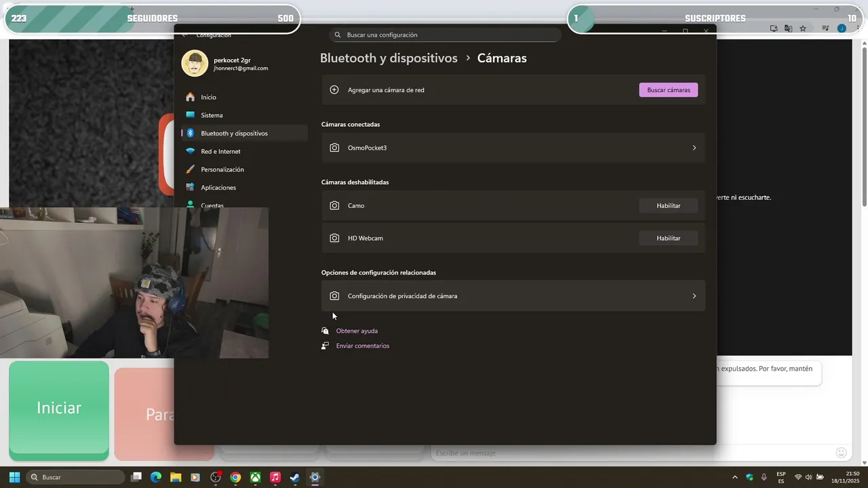Click the browser bookmark star icon
The height and width of the screenshot is (488, 868).
803,28
